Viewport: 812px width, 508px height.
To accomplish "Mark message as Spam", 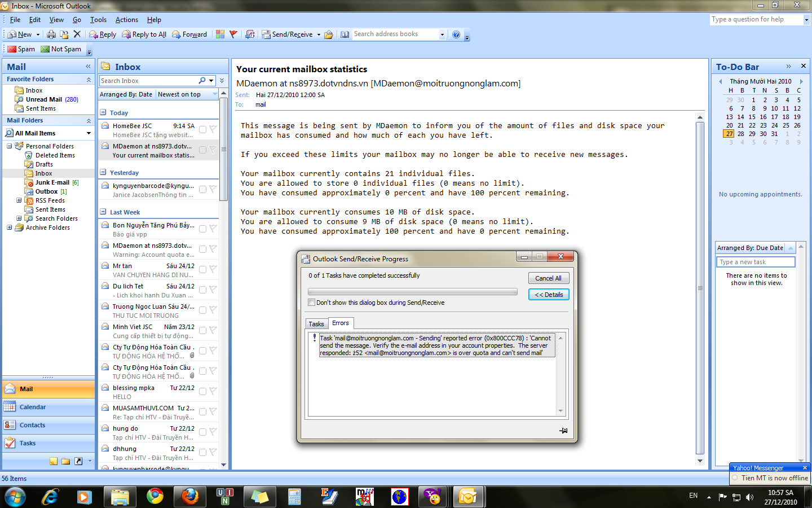I will coord(21,49).
